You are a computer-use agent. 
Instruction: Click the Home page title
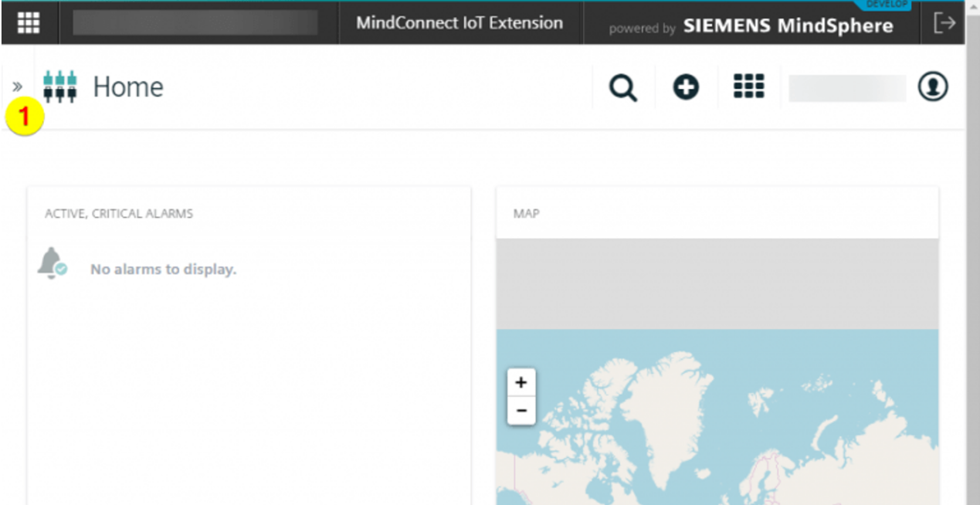click(128, 87)
